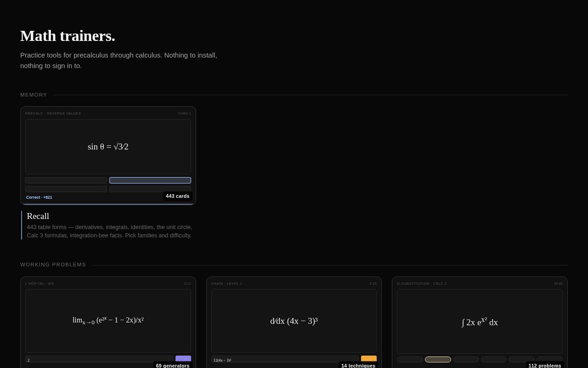588x368 pixels.
Task: Click the 0:25 timer in Chain card
Action: pos(373,283)
